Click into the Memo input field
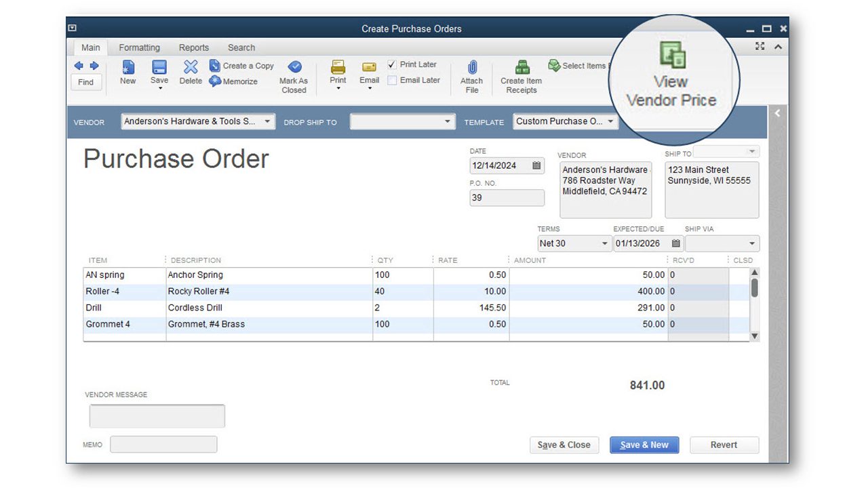The image size is (868, 488). point(163,445)
